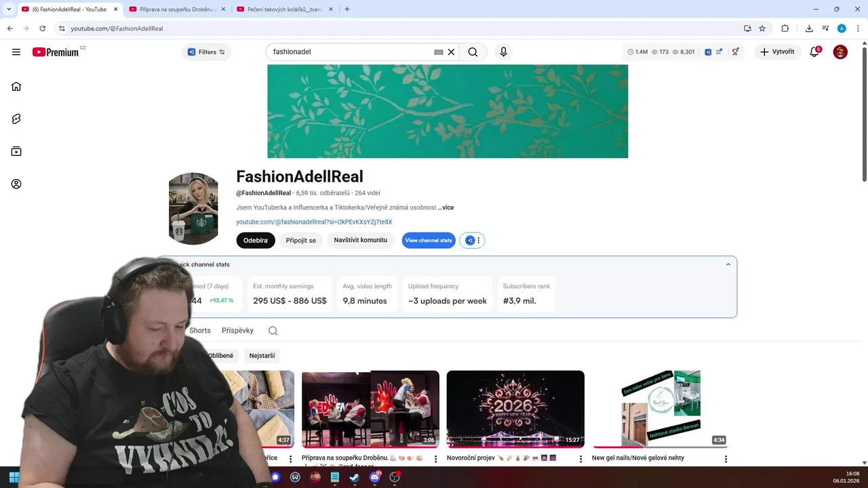Image resolution: width=868 pixels, height=488 pixels.
Task: Open the Chrome profile avatar A
Action: click(842, 28)
